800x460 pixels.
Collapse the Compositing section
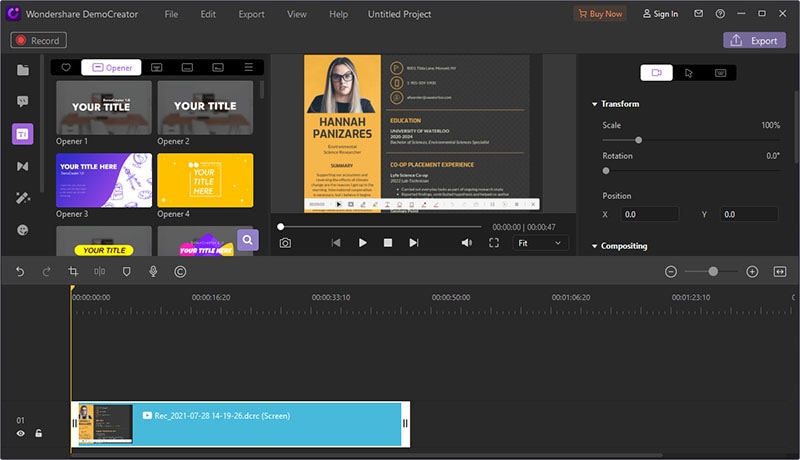click(x=594, y=246)
